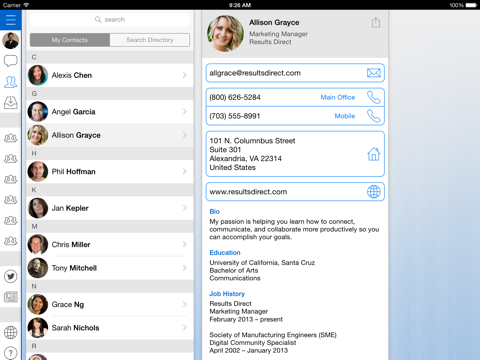Click the share icon beside Allison Grayce
Viewport: 480px width, 360px height.
tap(376, 22)
